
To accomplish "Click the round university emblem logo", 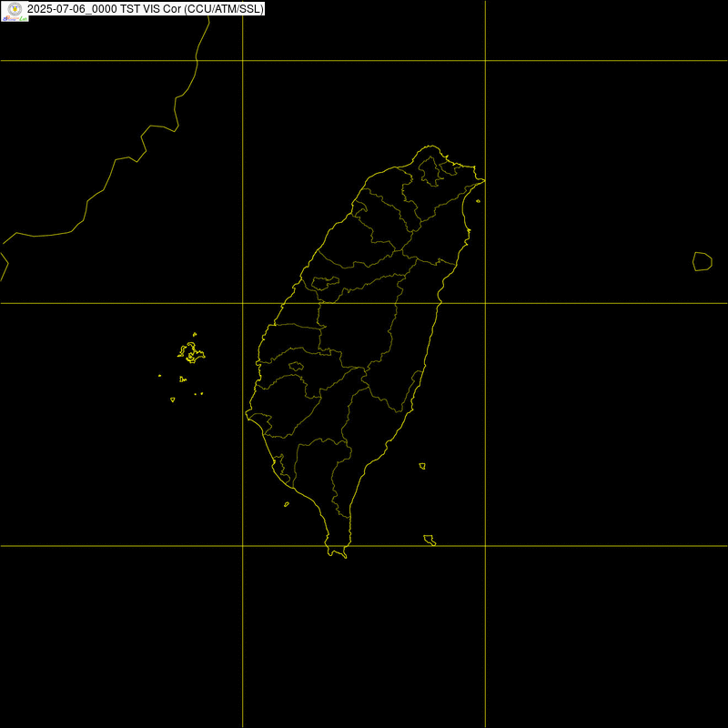I will point(15,9).
